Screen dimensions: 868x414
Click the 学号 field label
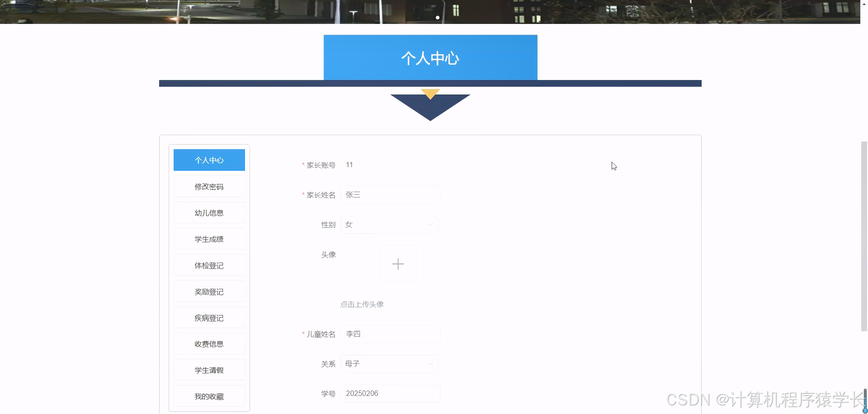[x=329, y=394]
